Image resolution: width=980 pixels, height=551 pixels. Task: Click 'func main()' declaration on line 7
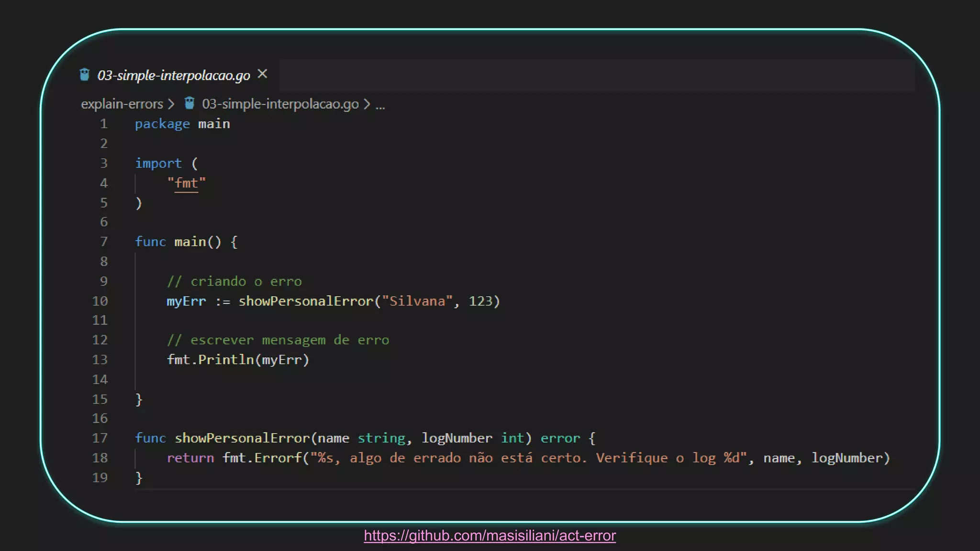pos(178,242)
